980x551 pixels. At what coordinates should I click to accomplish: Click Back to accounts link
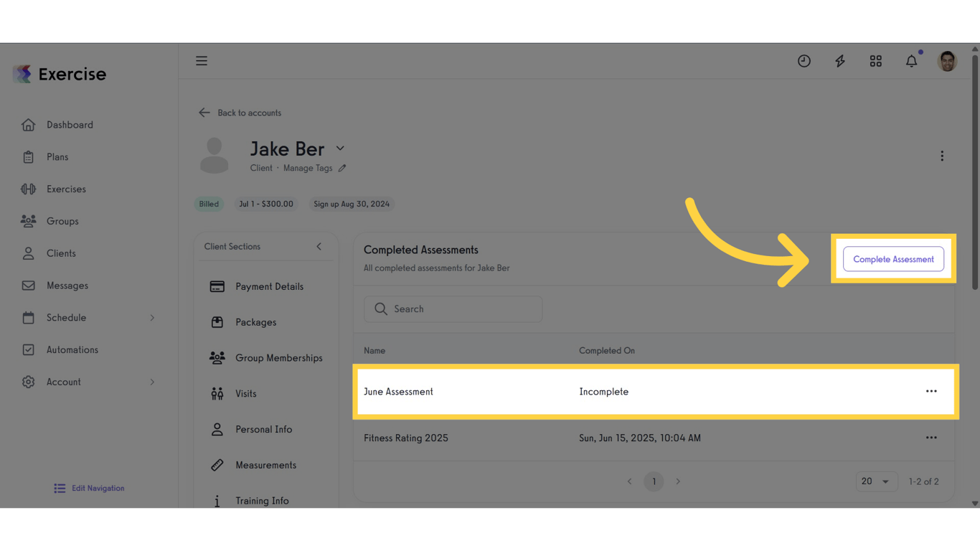(240, 113)
